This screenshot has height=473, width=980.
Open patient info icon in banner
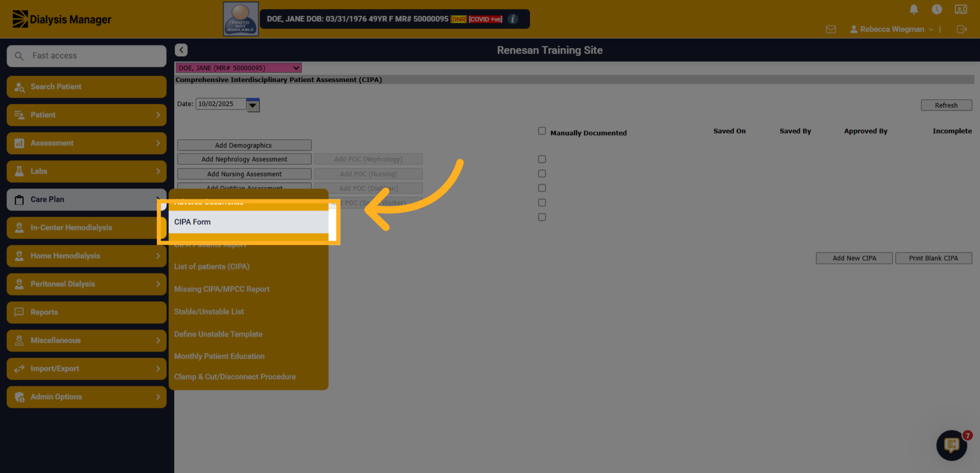[x=513, y=19]
